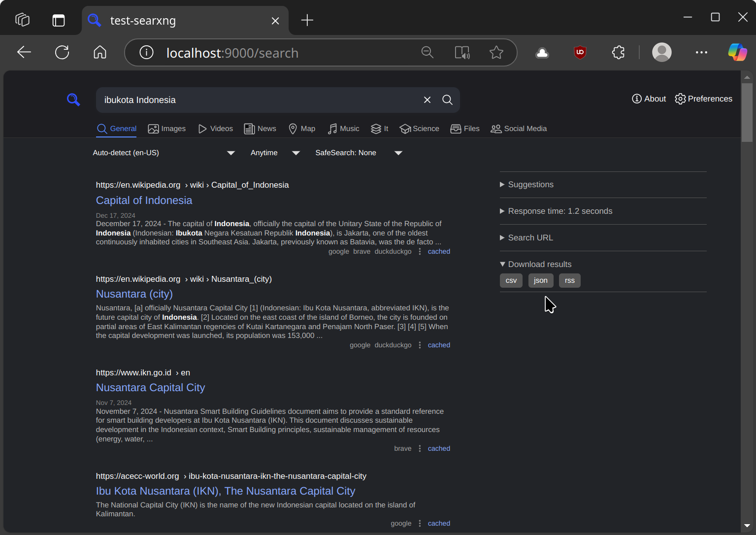The width and height of the screenshot is (756, 535).
Task: Switch to the Map tab
Action: [x=302, y=129]
